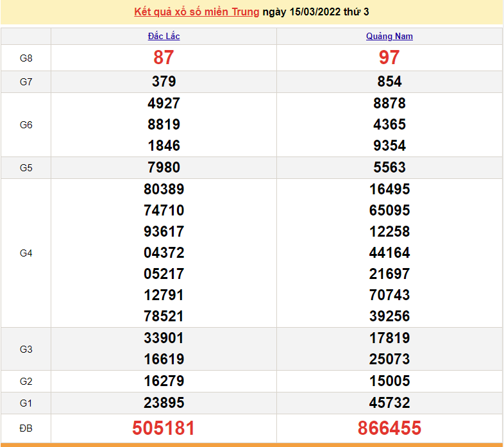504x447 pixels.
Task: Click the date text 'ngày 15/03/2022 thứ 3'
Action: click(315, 12)
